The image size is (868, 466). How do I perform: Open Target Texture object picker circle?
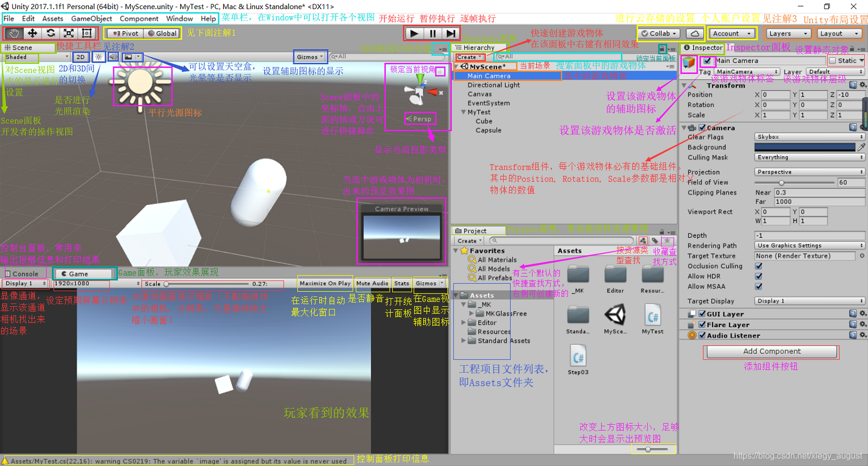(862, 256)
